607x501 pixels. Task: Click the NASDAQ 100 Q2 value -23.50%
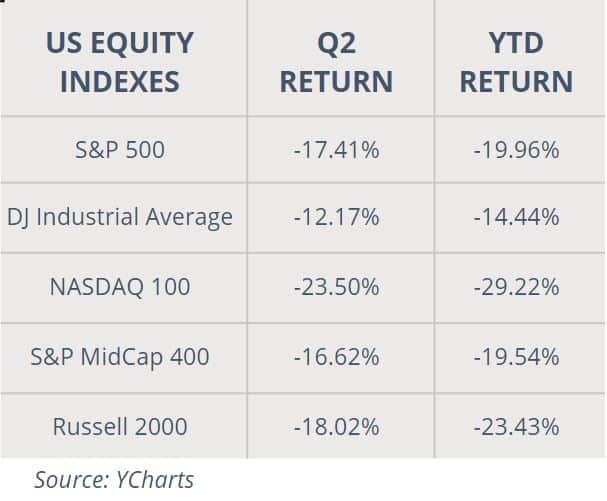point(336,287)
